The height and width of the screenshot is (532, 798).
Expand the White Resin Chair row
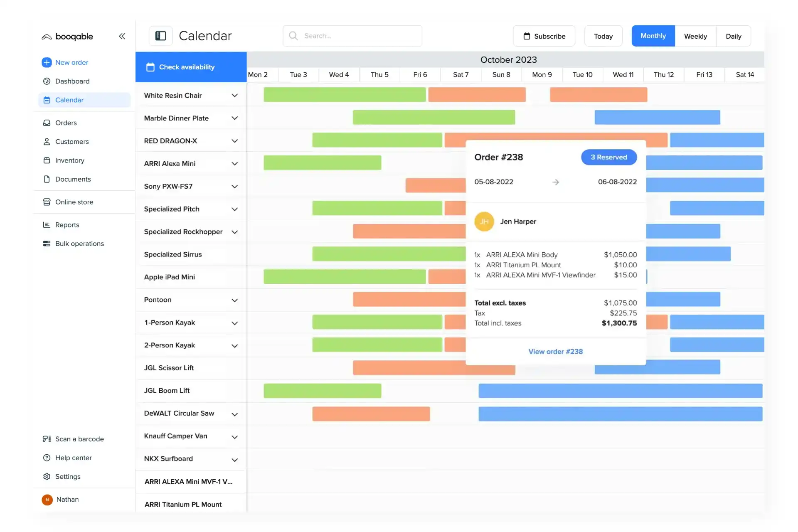click(234, 96)
